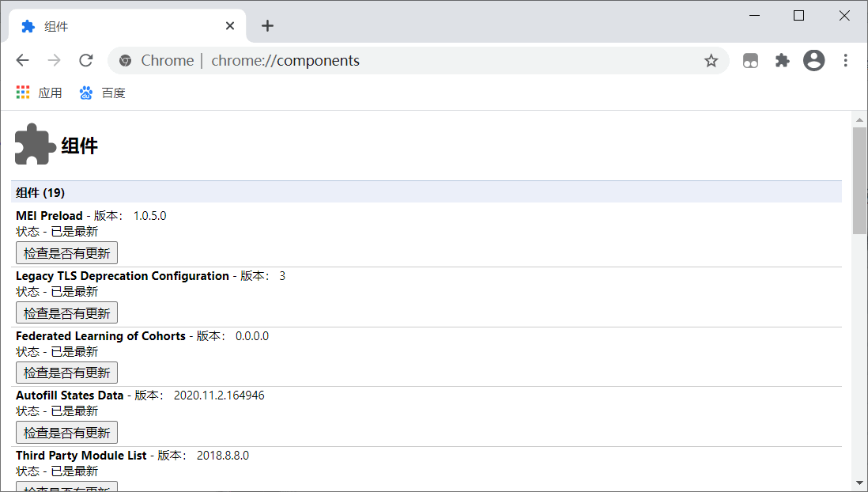
Task: Click the Chrome logo icon in the address bar
Action: point(126,60)
